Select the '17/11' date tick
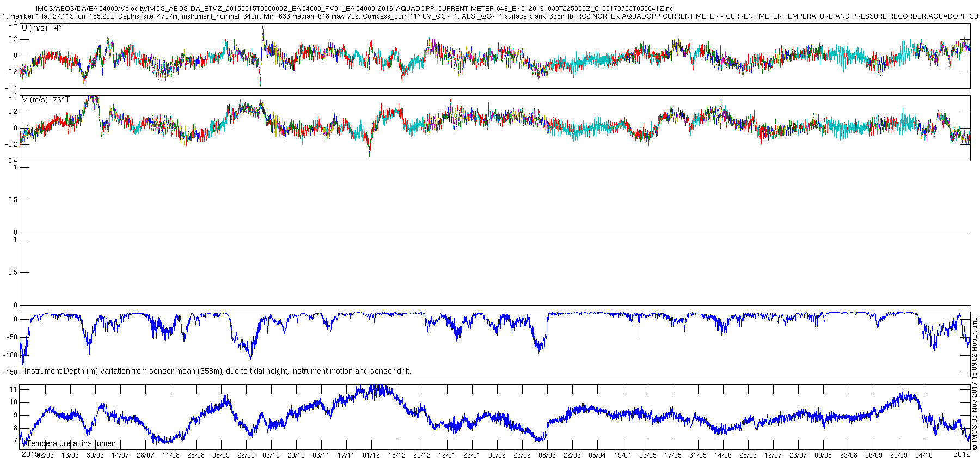The width and height of the screenshot is (980, 463). [346, 455]
